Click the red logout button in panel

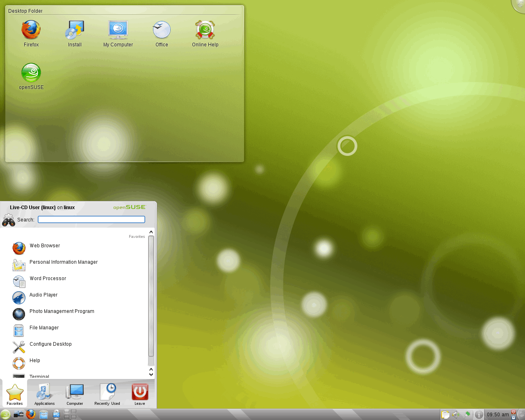tap(514, 412)
